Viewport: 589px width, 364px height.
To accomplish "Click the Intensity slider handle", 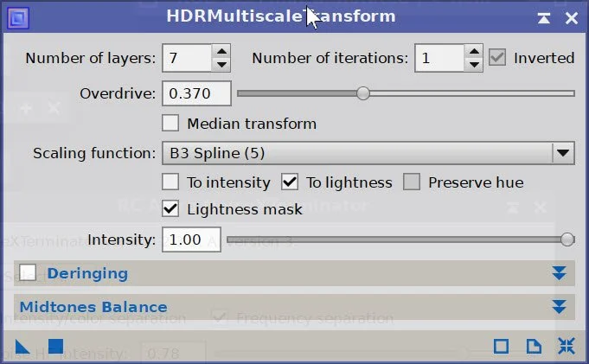I will click(567, 239).
